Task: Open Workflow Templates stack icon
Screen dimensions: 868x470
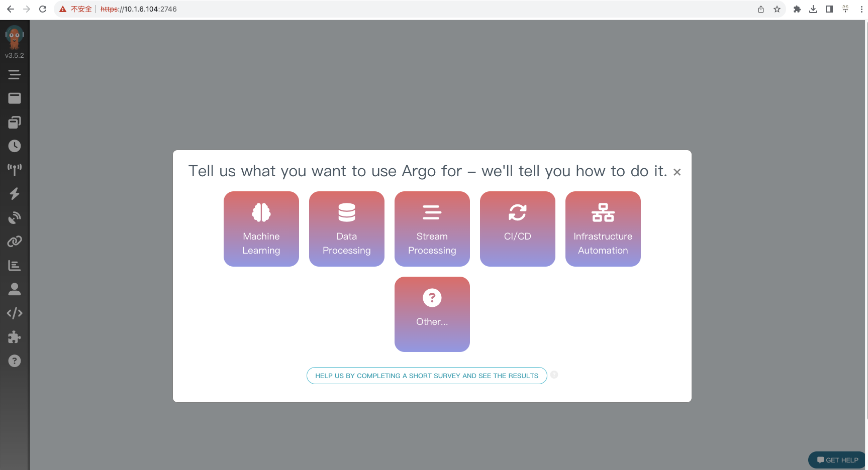Action: (15, 122)
